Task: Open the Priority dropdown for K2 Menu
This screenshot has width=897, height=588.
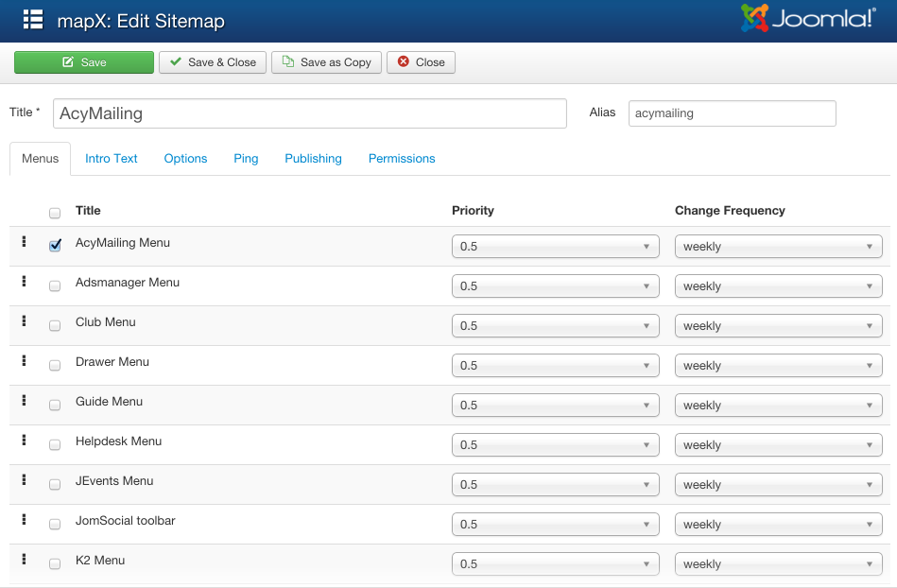Action: (556, 564)
